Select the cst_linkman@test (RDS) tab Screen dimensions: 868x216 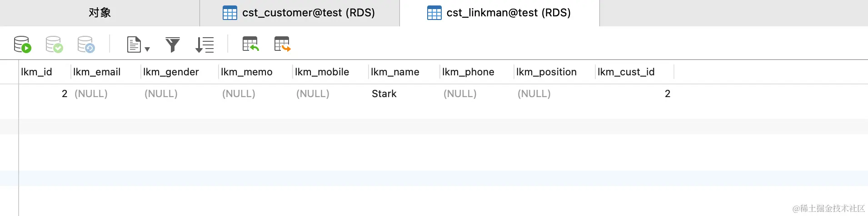click(x=499, y=13)
